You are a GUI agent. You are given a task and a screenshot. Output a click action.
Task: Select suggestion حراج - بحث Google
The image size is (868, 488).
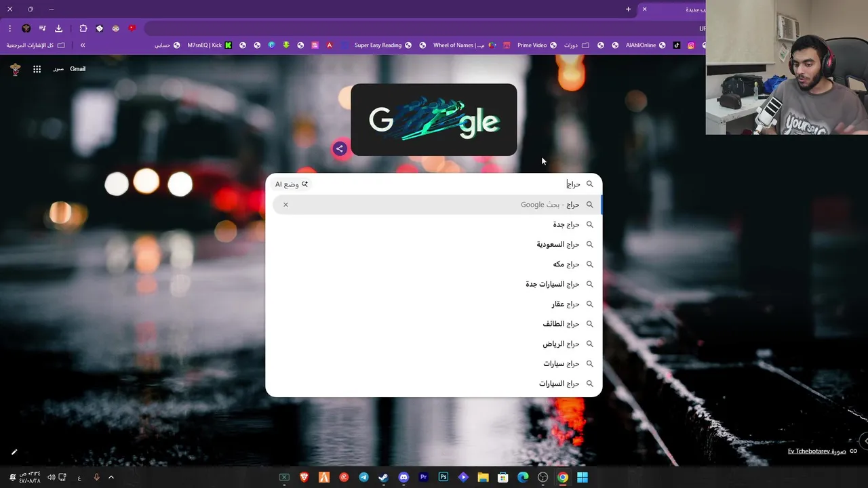[434, 205]
